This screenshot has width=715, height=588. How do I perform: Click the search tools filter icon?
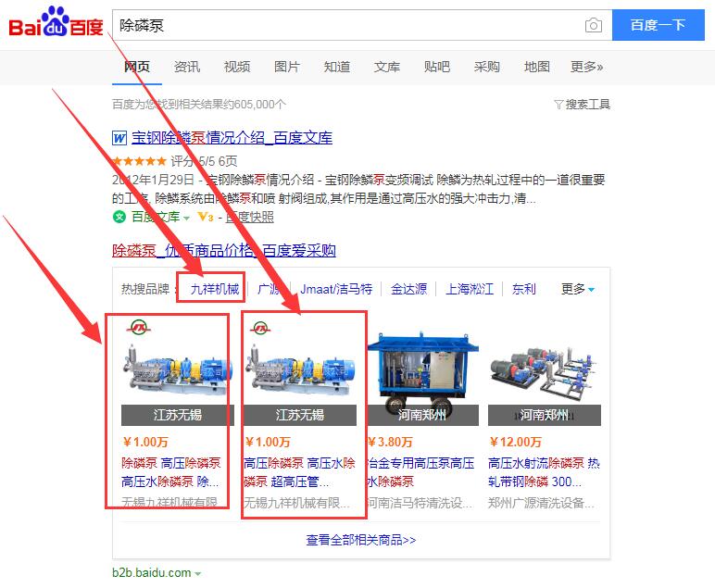click(558, 105)
